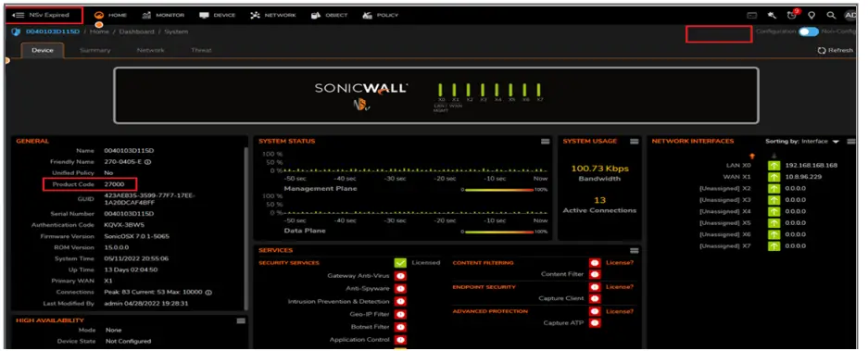868x351 pixels.
Task: Click Gateway Anti-Virus red alert icon
Action: coord(400,276)
